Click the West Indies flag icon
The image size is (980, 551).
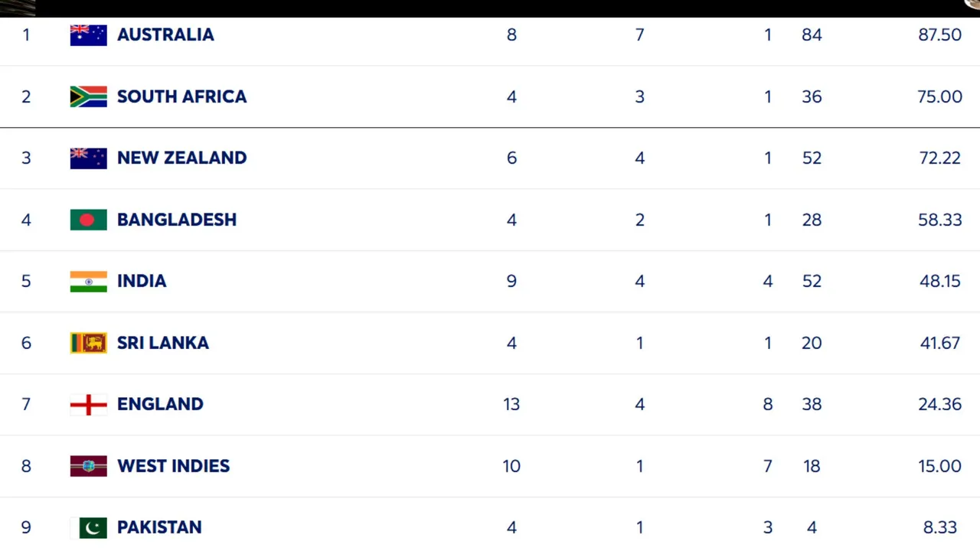(x=88, y=466)
